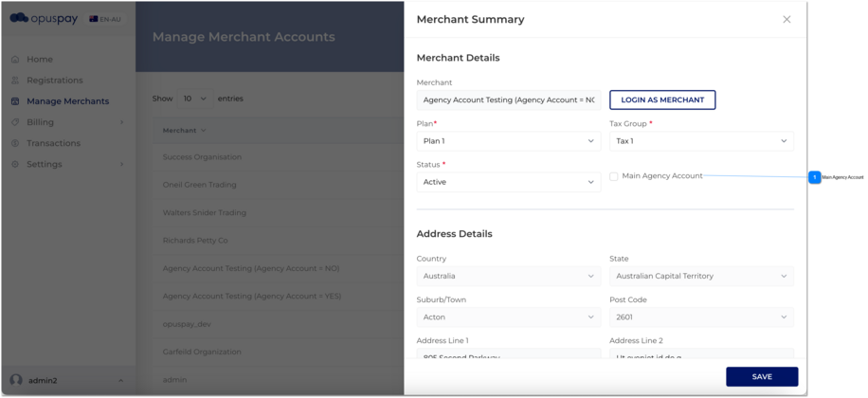
Task: Click the Home sidebar icon
Action: [15, 60]
